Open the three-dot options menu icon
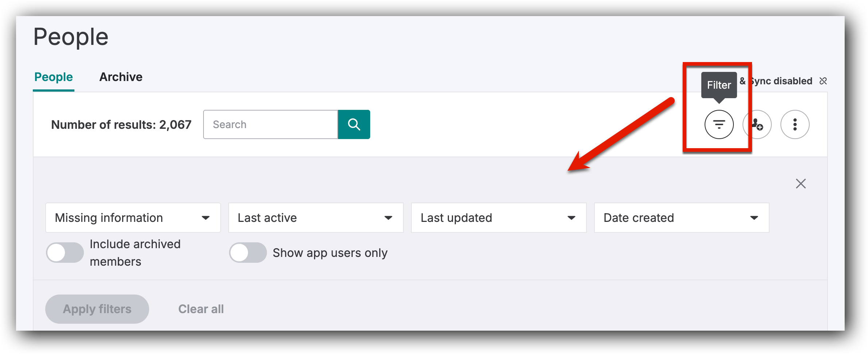This screenshot has width=868, height=354. (795, 124)
